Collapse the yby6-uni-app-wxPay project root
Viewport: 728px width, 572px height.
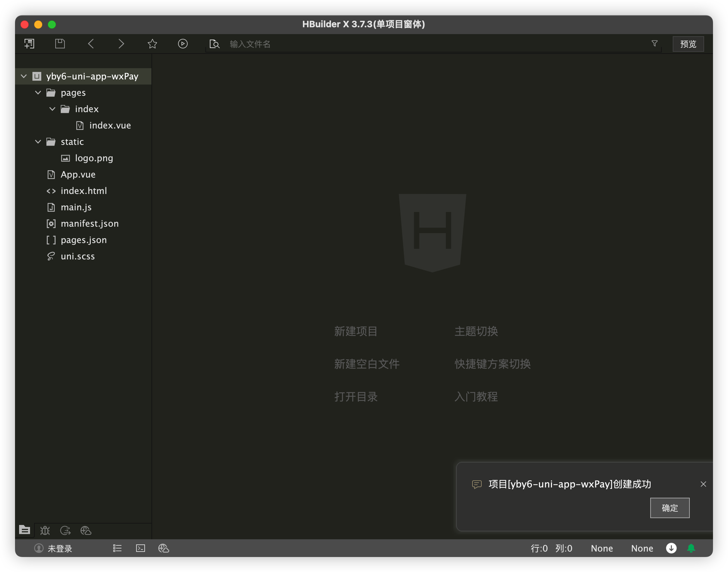pos(24,76)
